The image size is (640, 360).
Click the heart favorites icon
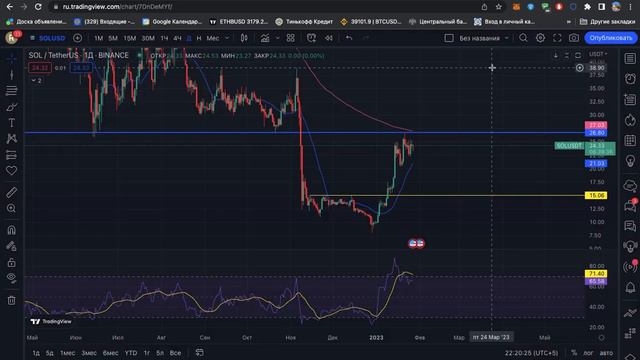pyautogui.click(x=11, y=171)
